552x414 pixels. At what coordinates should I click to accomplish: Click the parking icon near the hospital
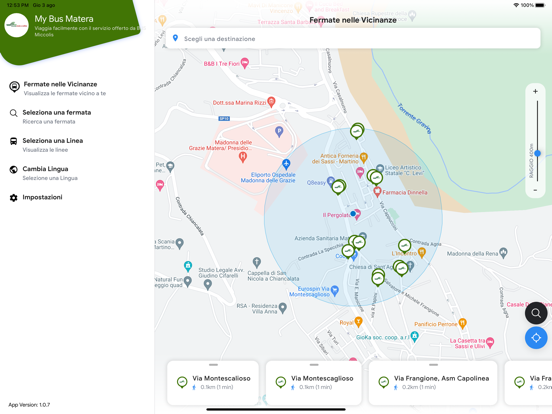[x=279, y=132]
